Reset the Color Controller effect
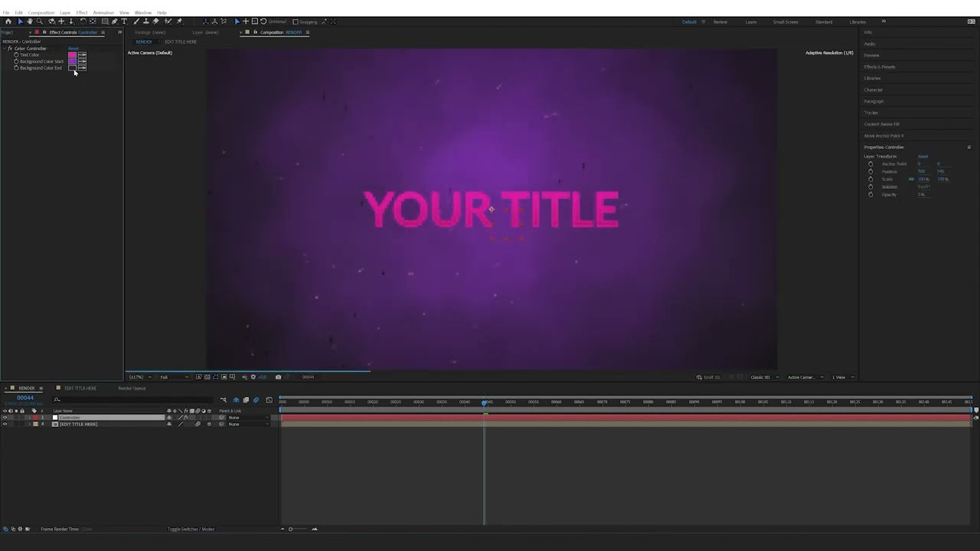 [x=73, y=48]
